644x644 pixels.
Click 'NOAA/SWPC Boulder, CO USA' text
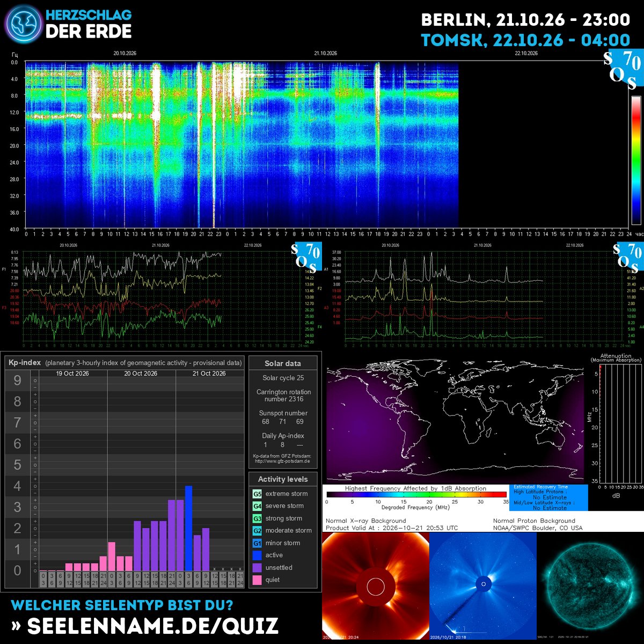coord(537,528)
